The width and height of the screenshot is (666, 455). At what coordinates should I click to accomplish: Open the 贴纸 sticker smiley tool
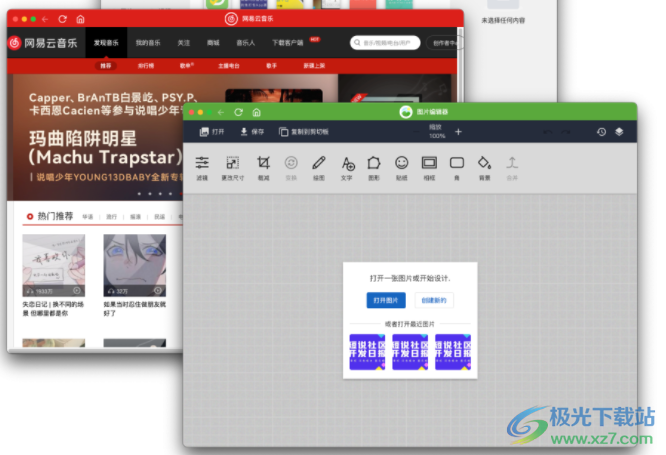pos(401,166)
